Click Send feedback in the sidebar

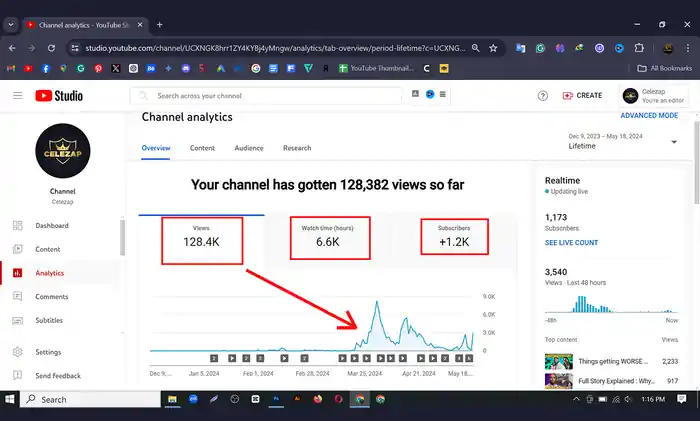tap(58, 375)
